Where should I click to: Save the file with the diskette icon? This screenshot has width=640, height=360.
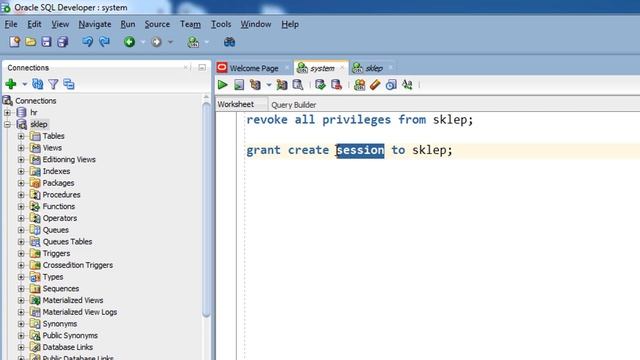[46, 42]
